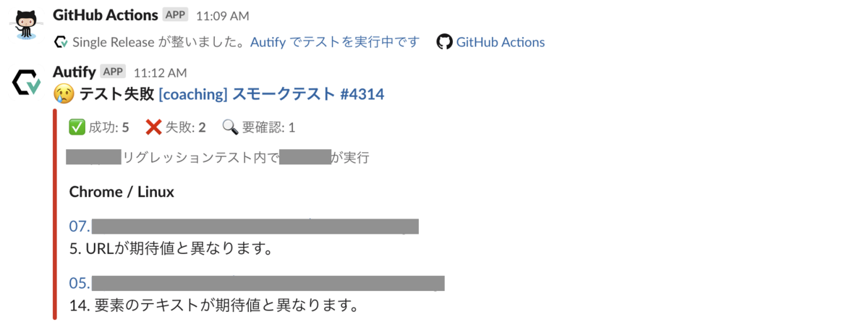Open the 11:12 AM message timestamp

tap(161, 72)
